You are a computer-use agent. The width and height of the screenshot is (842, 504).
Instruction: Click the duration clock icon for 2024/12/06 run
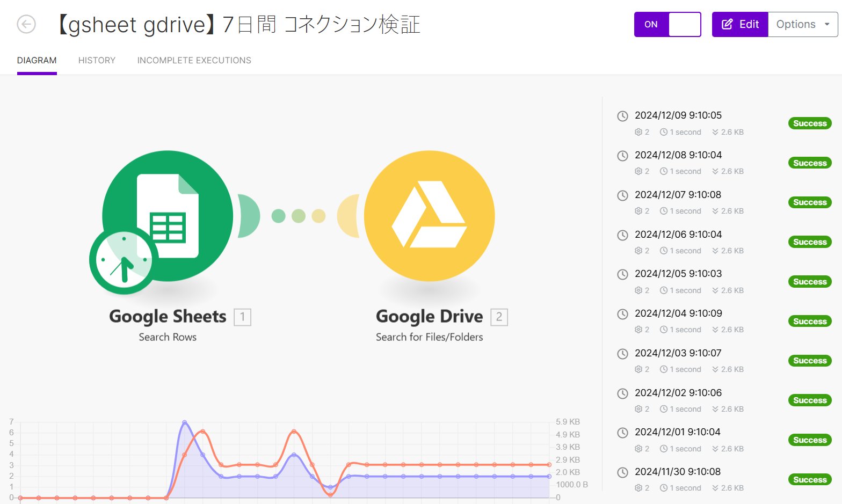pos(664,251)
